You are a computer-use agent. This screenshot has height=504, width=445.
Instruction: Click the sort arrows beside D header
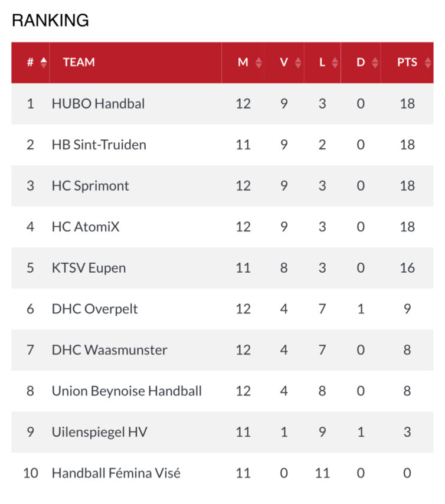(x=375, y=63)
